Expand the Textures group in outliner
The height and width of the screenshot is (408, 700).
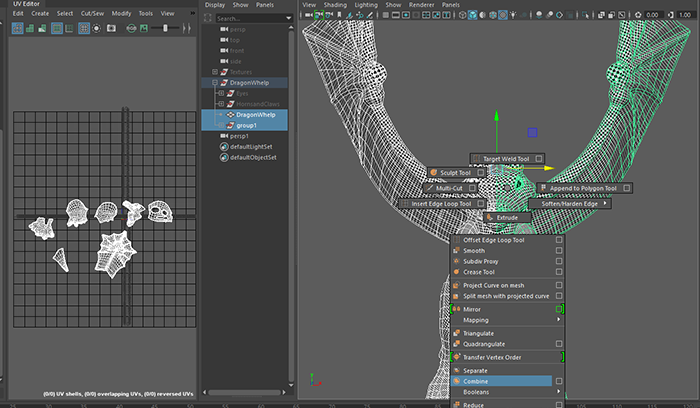tap(217, 72)
